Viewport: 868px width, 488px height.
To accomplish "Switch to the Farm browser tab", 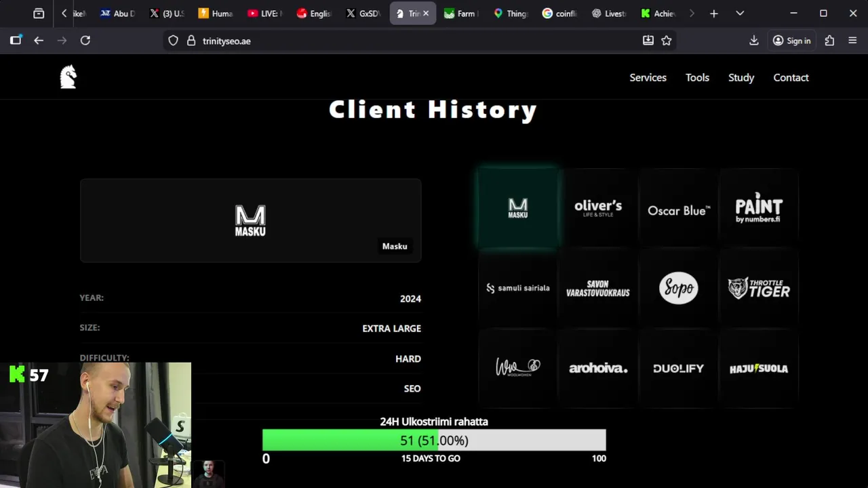I will [461, 14].
